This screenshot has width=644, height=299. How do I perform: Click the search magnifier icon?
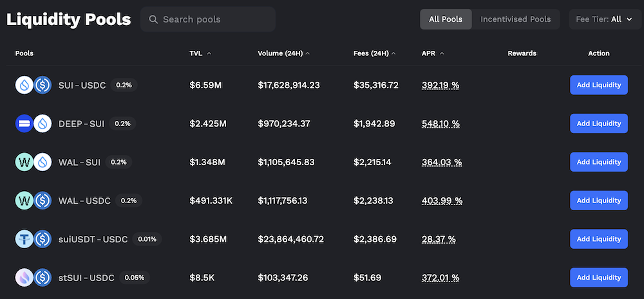click(x=153, y=19)
